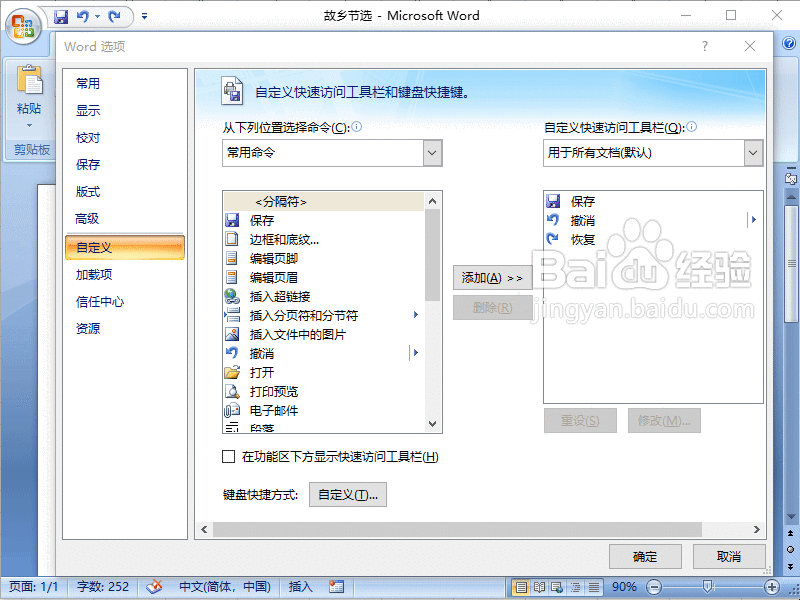Open the Customize Quick Access Toolbar arrow

coord(144,16)
